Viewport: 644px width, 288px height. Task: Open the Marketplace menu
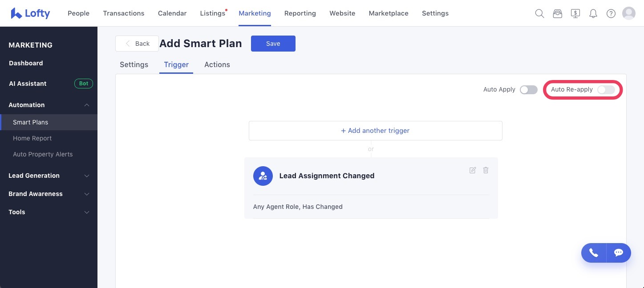point(389,13)
